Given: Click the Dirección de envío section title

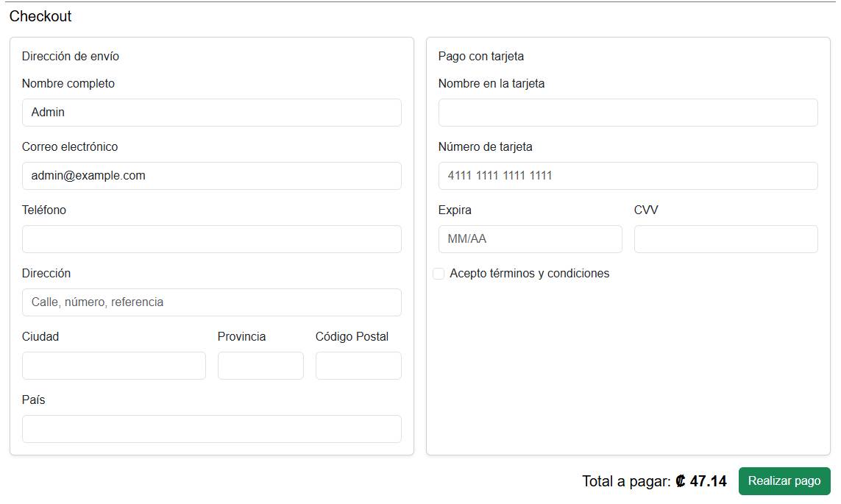Looking at the screenshot, I should (71, 57).
